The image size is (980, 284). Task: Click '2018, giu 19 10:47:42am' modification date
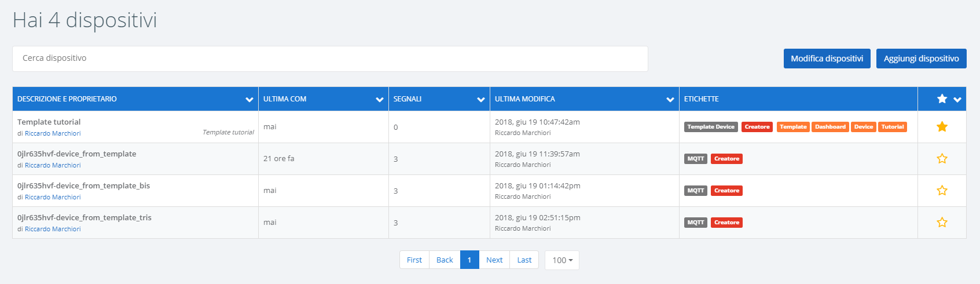(x=537, y=122)
